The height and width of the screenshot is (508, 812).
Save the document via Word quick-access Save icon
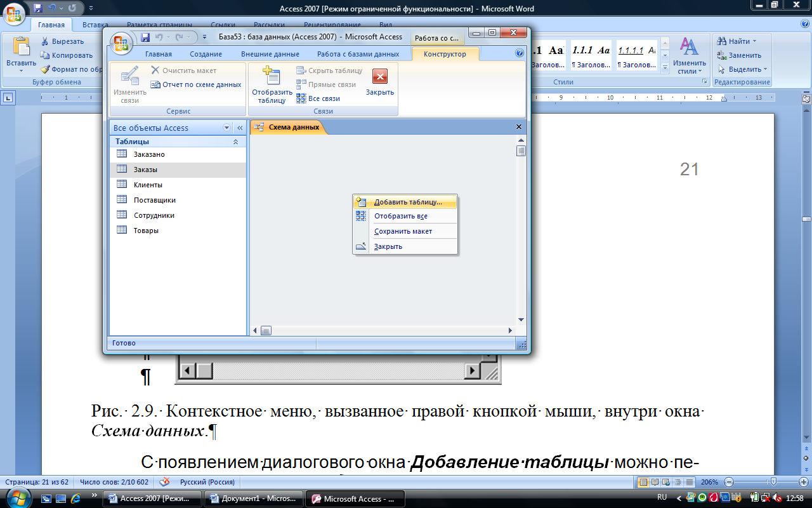[37, 9]
